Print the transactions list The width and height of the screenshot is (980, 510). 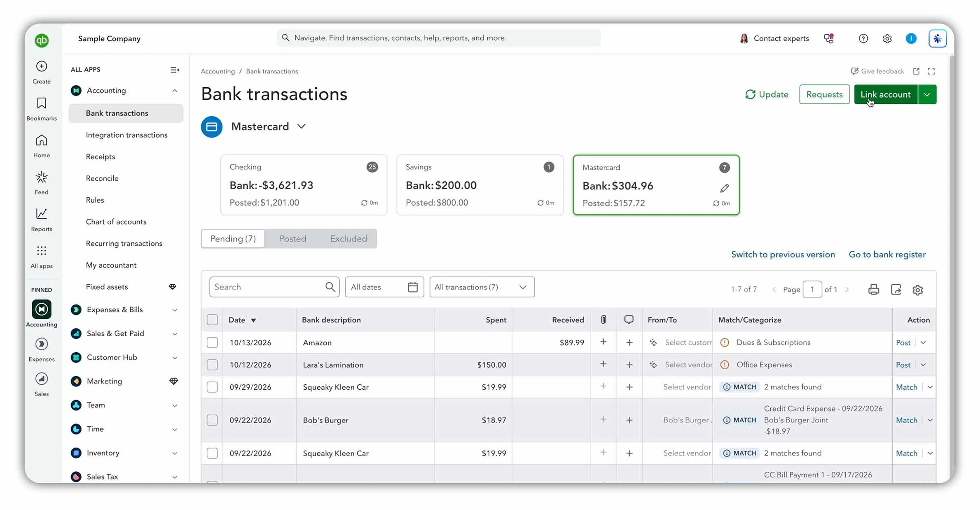pos(874,290)
